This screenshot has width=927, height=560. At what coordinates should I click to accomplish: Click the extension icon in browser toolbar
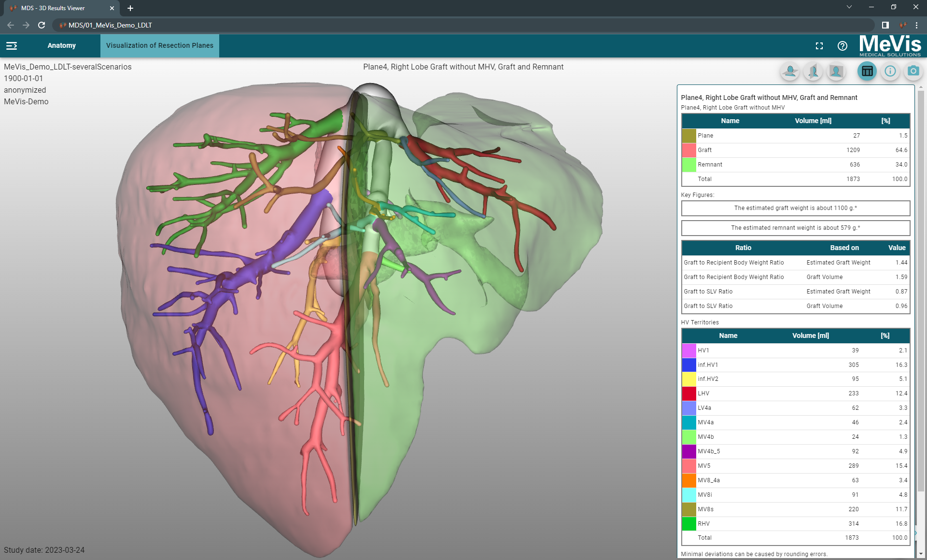[902, 25]
